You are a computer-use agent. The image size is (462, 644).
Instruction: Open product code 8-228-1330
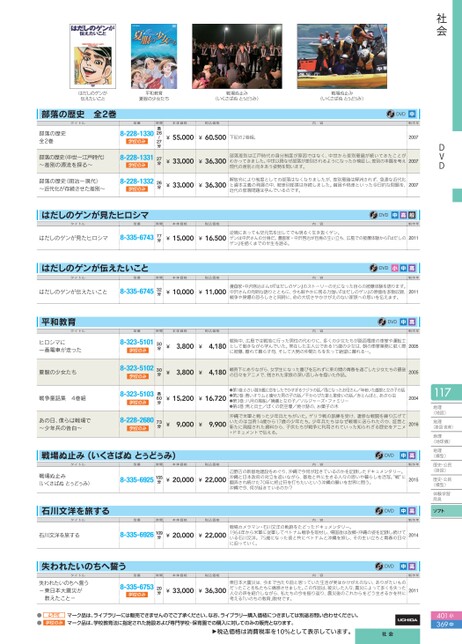tap(137, 133)
